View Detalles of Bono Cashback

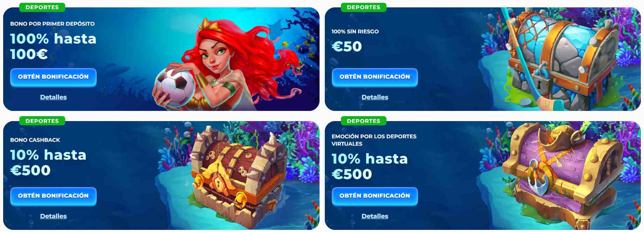pyautogui.click(x=53, y=216)
